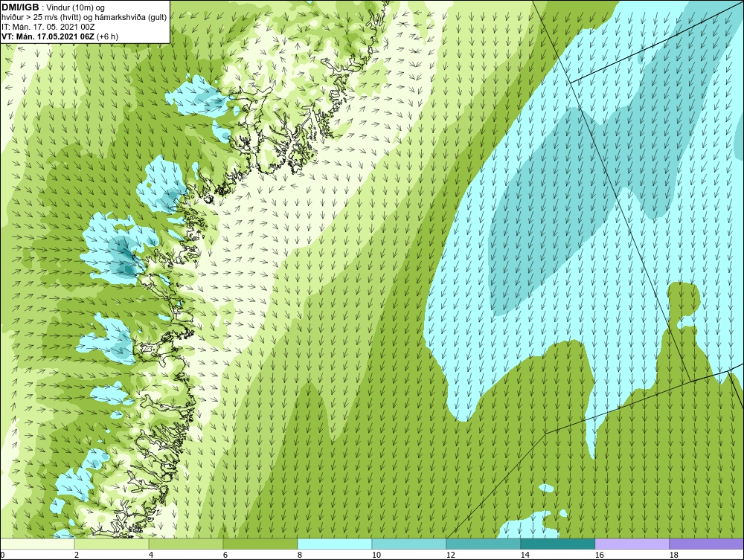Click the legend label '16'
This screenshot has width=744, height=560.
click(x=599, y=555)
